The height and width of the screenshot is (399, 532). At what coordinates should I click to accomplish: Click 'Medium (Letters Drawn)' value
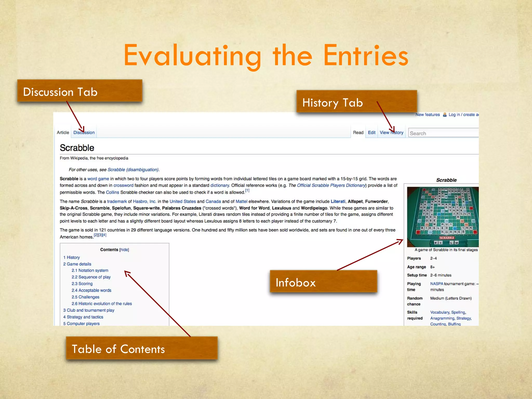[451, 298]
